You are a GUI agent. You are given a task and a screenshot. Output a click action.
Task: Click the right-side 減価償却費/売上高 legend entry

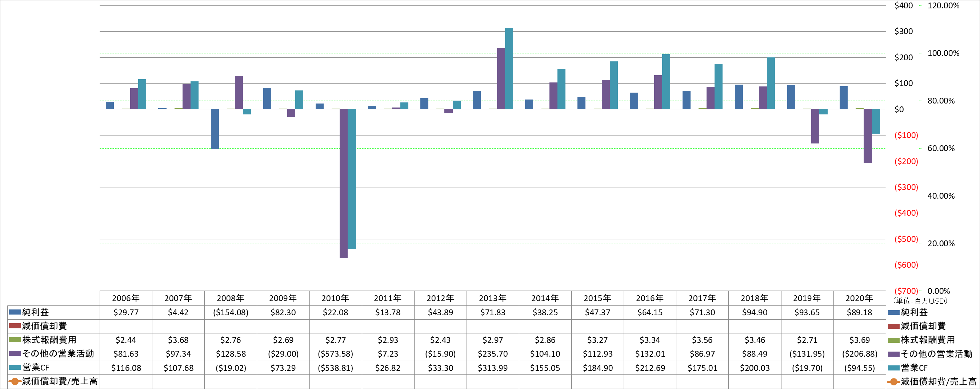[x=932, y=381]
